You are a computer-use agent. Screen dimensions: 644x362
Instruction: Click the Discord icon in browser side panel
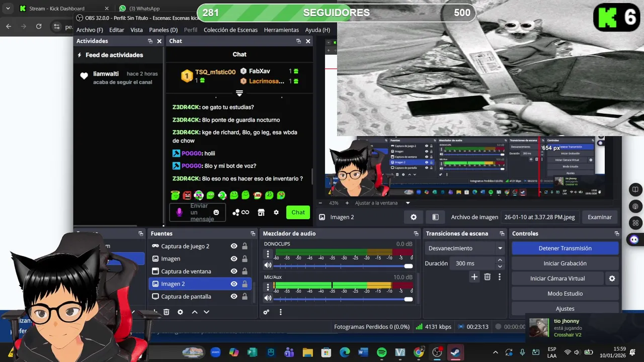[635, 240]
